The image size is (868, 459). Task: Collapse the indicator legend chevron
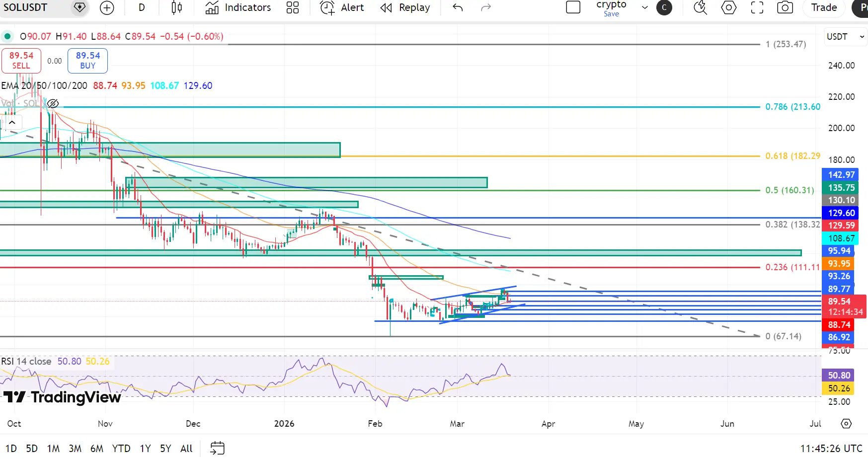(12, 122)
